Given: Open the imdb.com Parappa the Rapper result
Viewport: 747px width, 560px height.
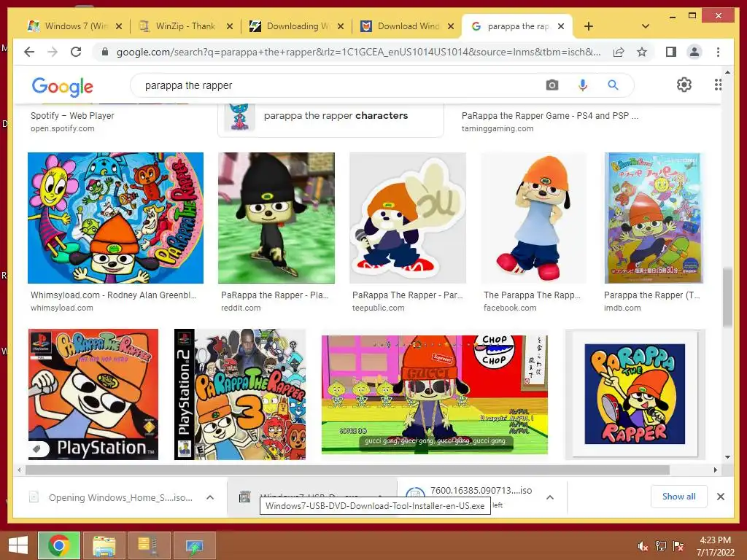Looking at the screenshot, I should pos(652,295).
